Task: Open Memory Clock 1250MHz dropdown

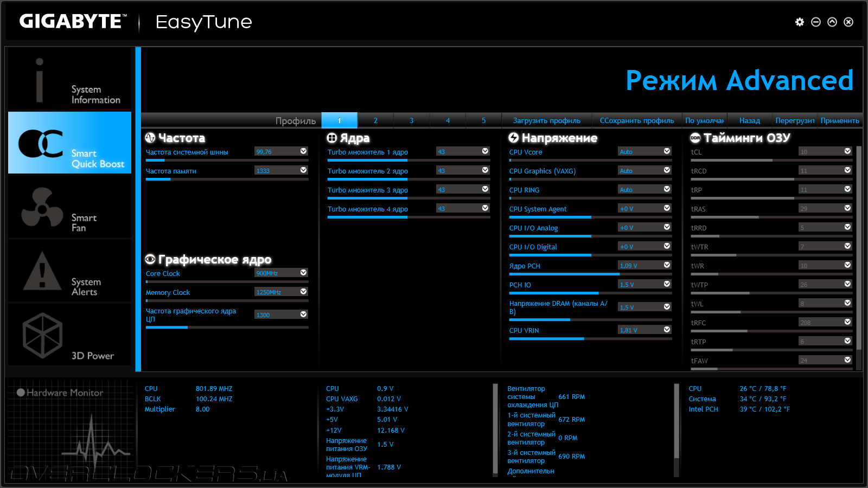Action: coord(281,292)
